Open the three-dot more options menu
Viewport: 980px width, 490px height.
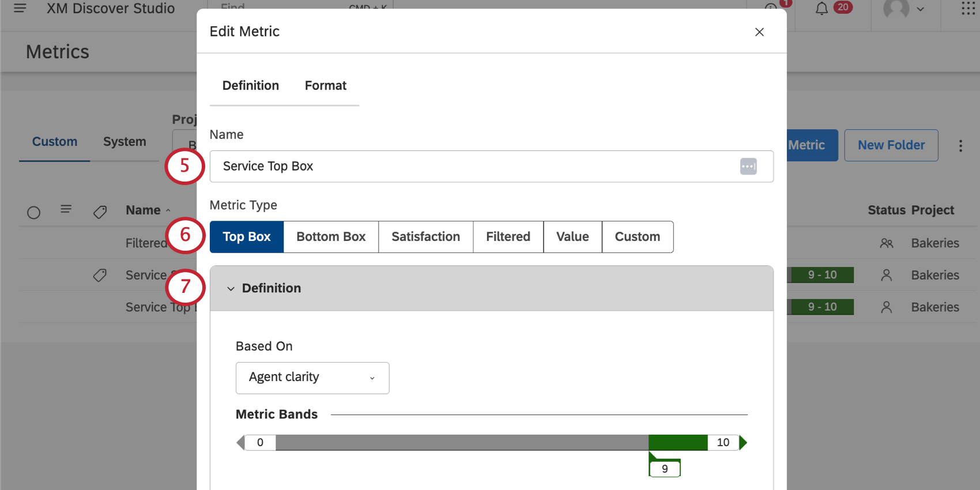[960, 146]
